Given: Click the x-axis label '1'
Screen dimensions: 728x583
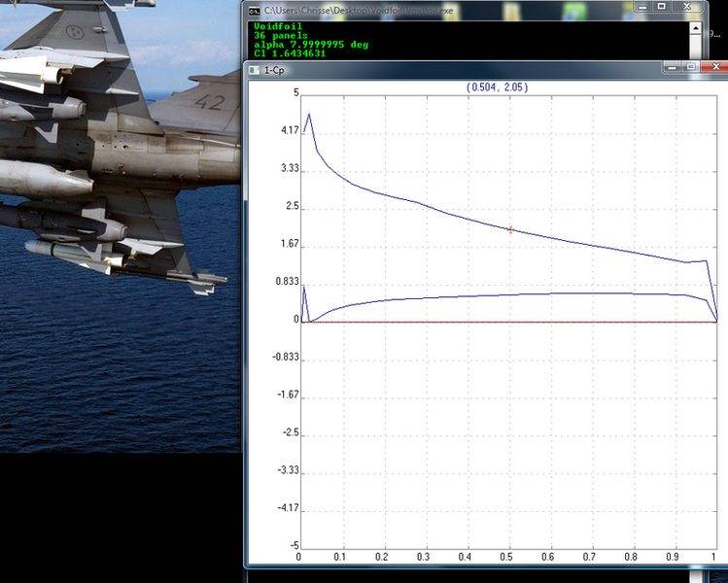Looking at the screenshot, I should click(713, 557).
